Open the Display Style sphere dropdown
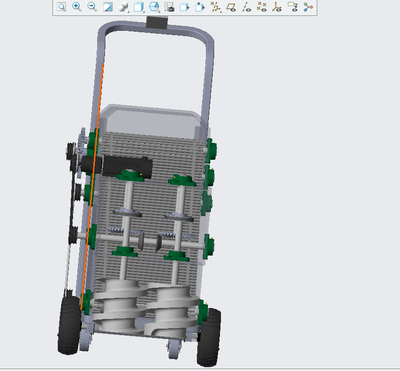Viewport: 400px width, 371px height. [123, 7]
